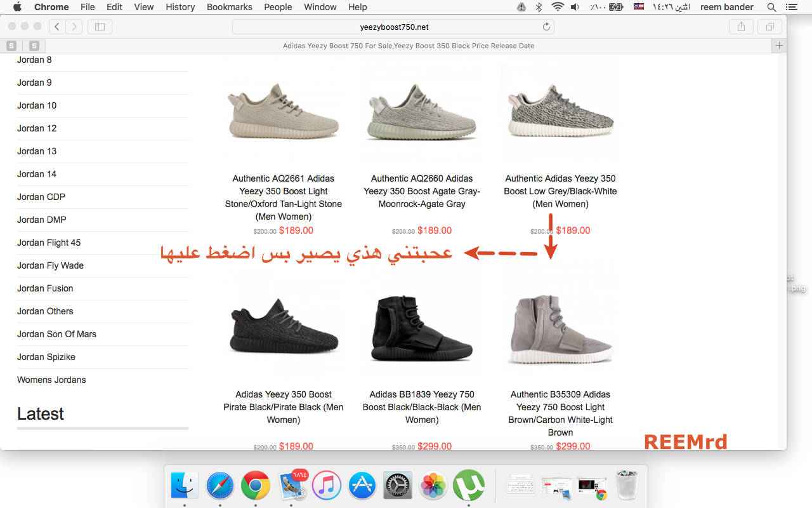Viewport: 812px width, 508px height.
Task: Open the History menu
Action: point(180,7)
